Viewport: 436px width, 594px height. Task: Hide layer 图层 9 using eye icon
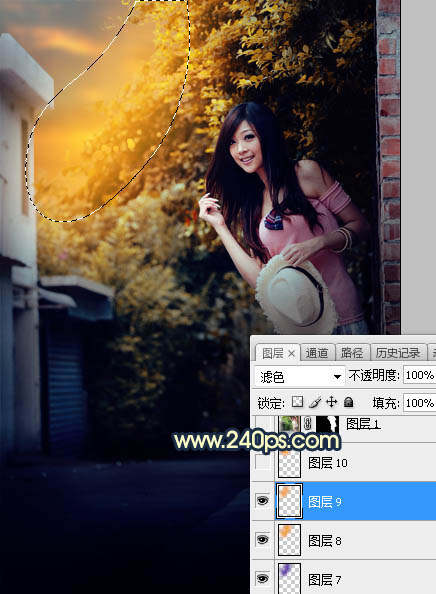(x=263, y=501)
